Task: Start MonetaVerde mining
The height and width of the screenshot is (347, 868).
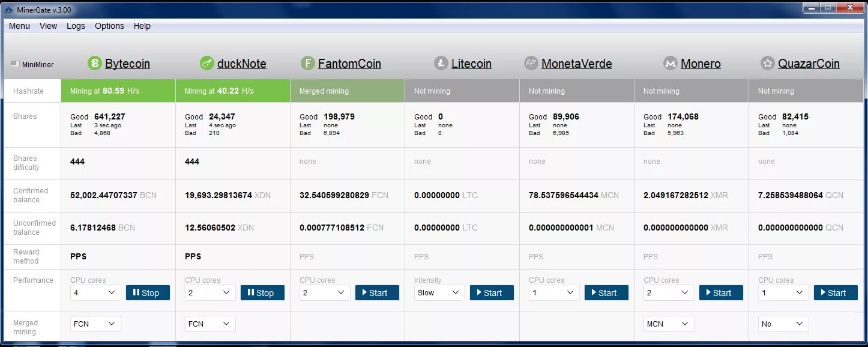Action: [x=606, y=292]
